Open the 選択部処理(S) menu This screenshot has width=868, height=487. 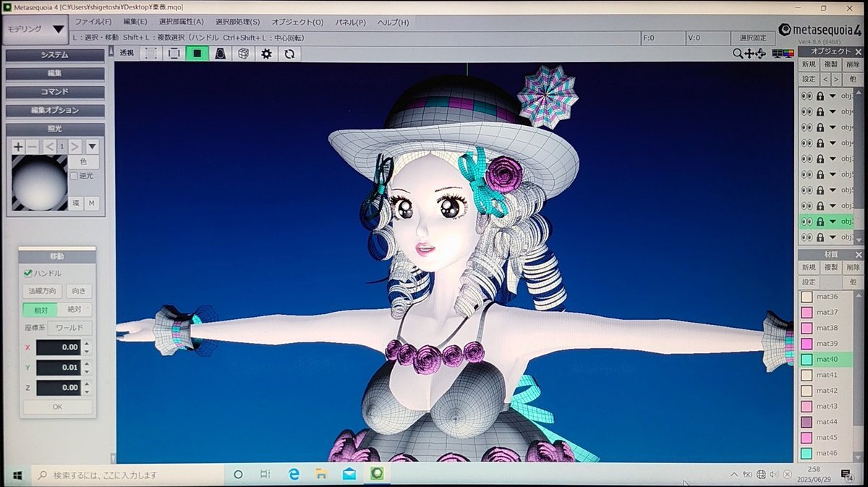[238, 22]
